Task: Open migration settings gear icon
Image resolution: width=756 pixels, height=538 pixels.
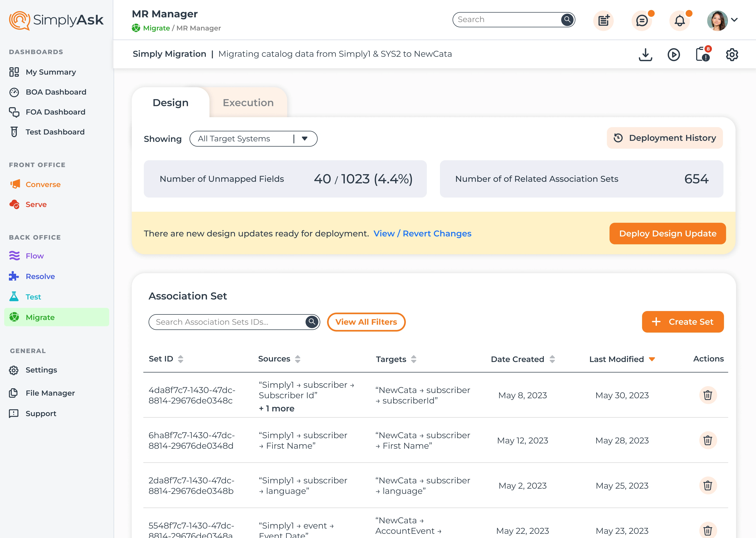Action: coord(732,55)
